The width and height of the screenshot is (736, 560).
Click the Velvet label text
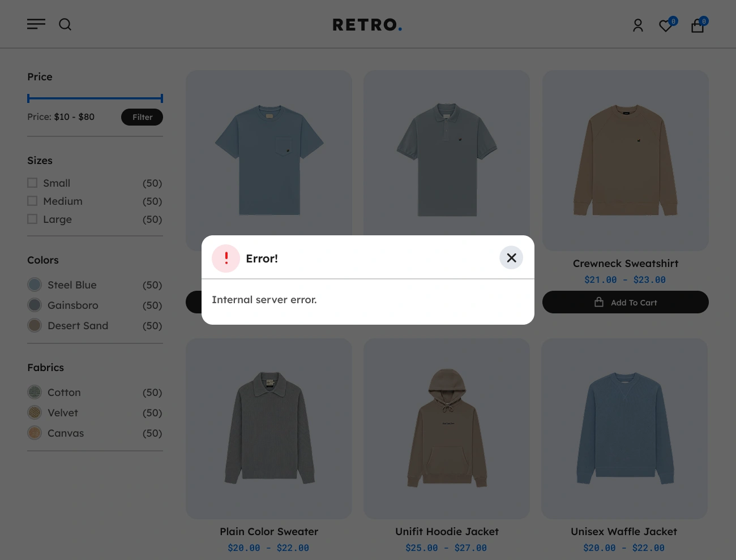63,413
